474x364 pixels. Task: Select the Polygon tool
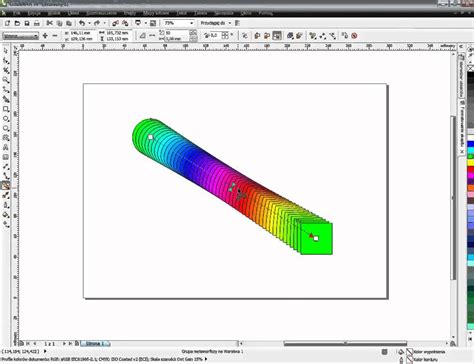point(6,128)
